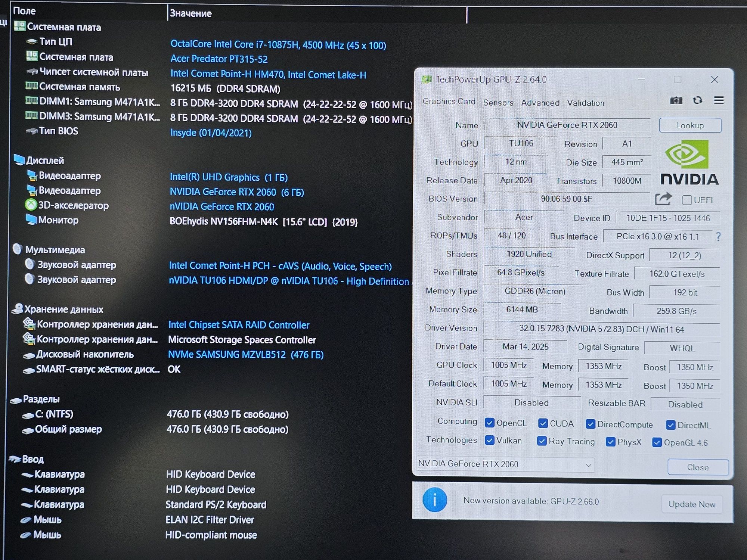Click the C: (NTFS) partition icon

(28, 415)
